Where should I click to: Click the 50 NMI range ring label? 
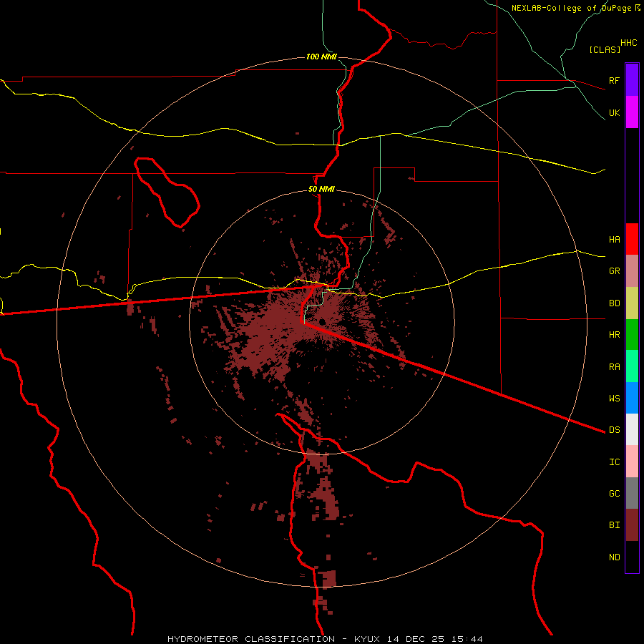(321, 190)
